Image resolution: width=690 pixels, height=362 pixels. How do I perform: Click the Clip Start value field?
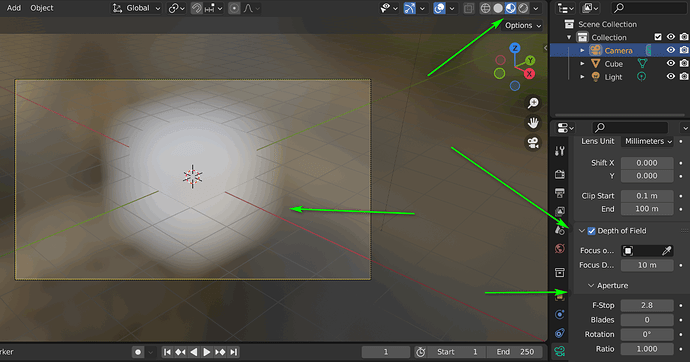pos(647,196)
